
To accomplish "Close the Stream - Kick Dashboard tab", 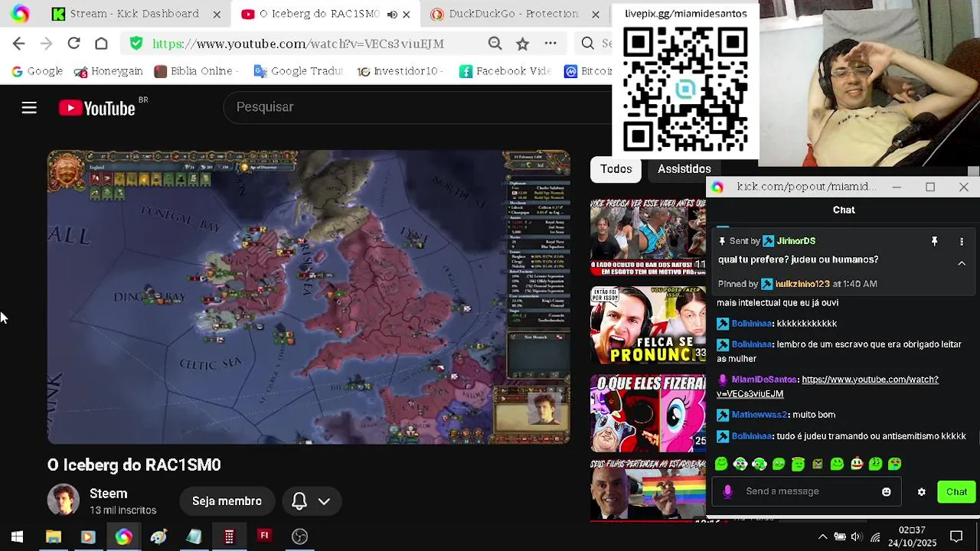I will pyautogui.click(x=217, y=14).
